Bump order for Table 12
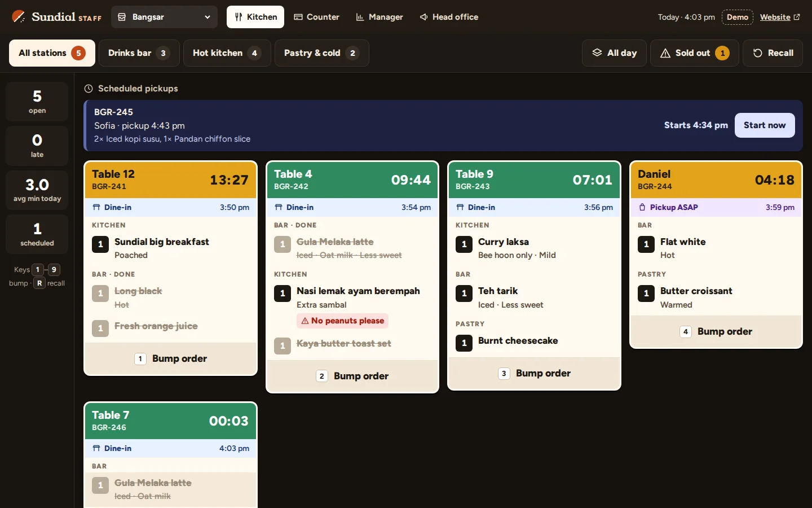The width and height of the screenshot is (812, 508). (171, 358)
